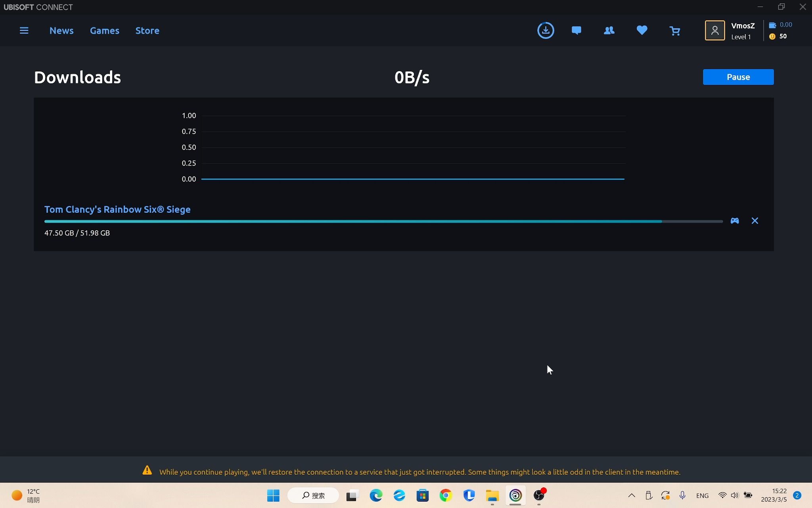Cancel the Rainbow Six Siege download

755,221
